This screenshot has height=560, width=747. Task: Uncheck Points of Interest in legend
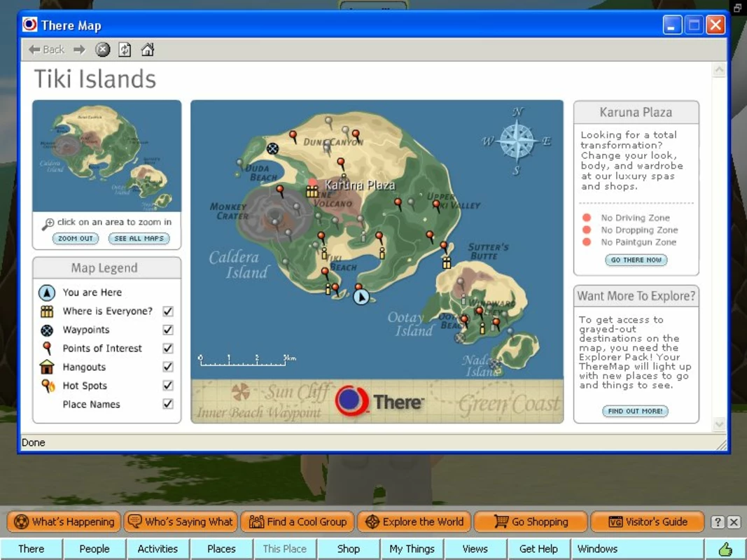pyautogui.click(x=168, y=348)
